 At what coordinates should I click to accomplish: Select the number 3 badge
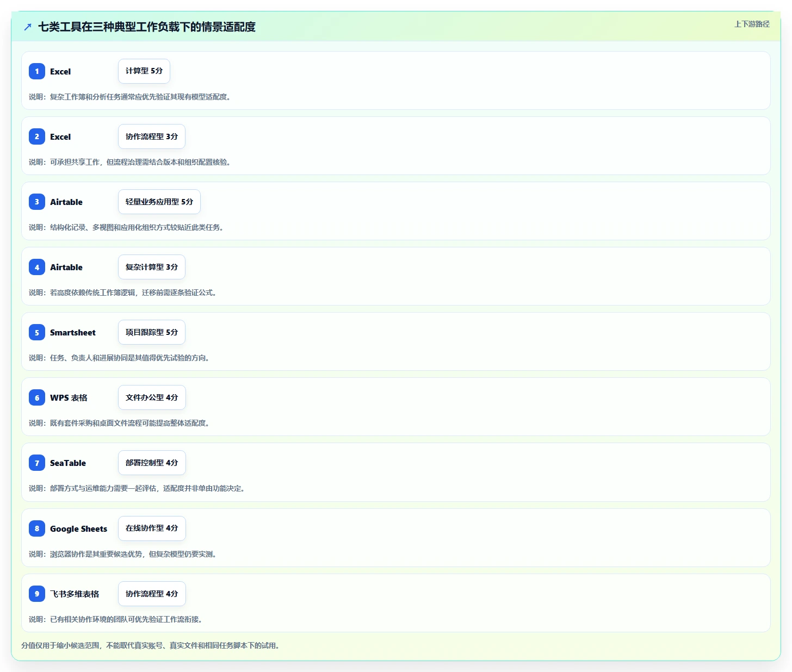[x=37, y=202]
